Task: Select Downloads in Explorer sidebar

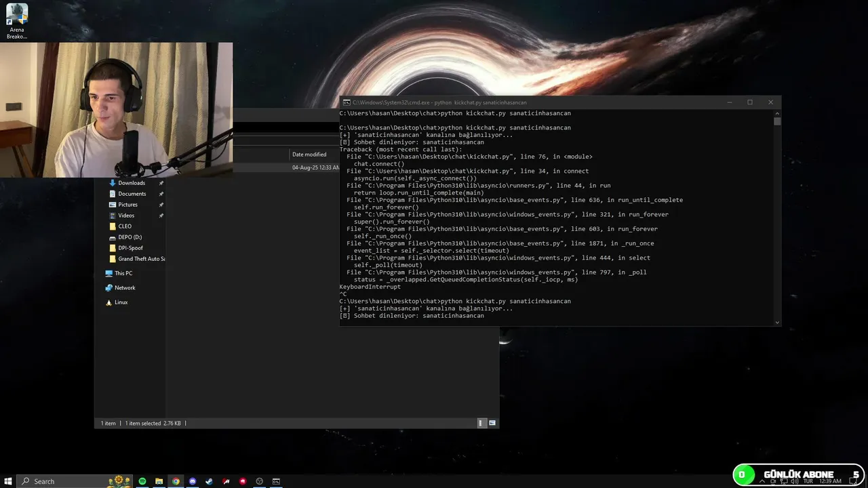Action: pos(131,183)
